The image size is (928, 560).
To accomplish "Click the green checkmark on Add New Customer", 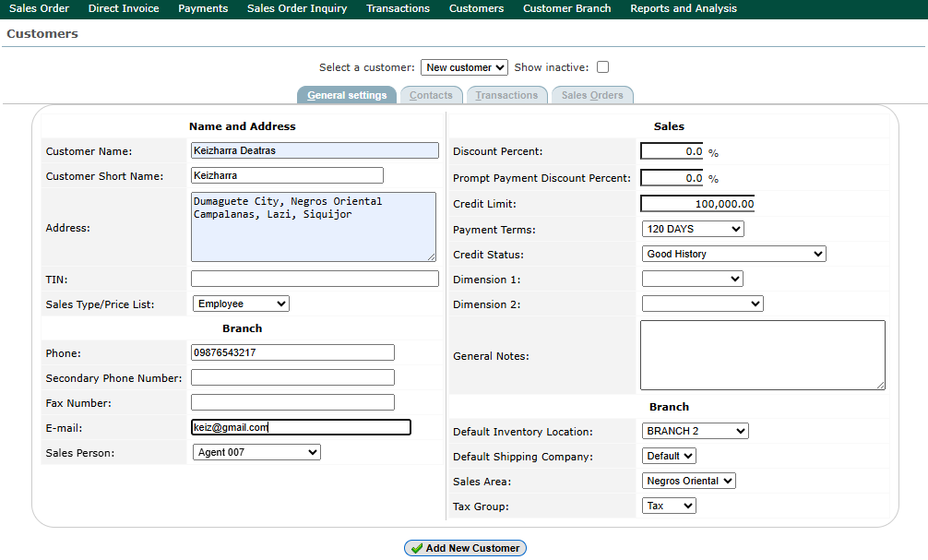I will point(417,548).
